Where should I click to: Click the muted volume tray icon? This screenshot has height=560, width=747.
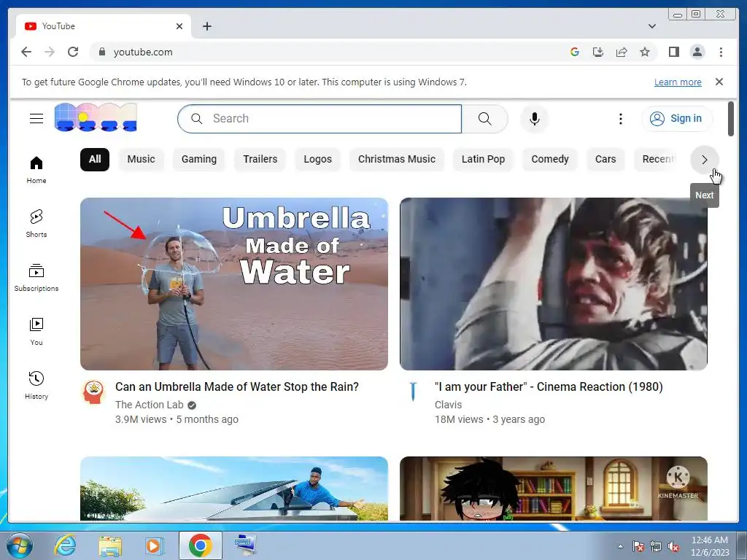point(673,546)
